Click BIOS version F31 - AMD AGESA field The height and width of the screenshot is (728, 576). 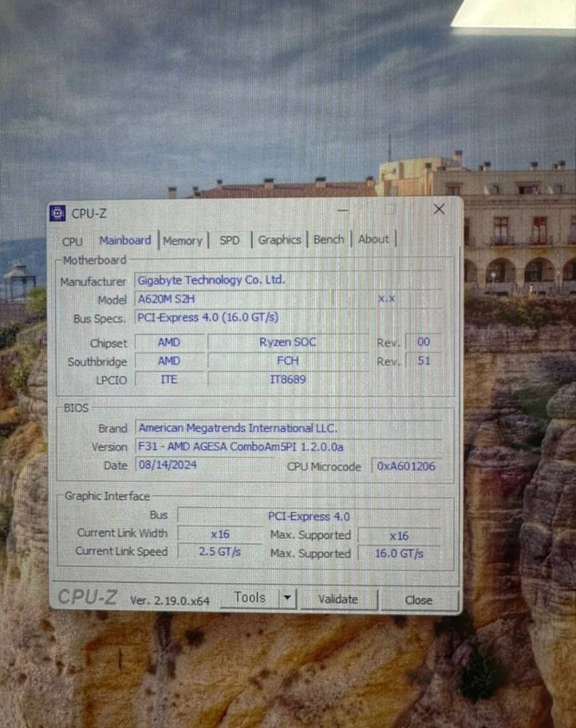click(x=288, y=447)
